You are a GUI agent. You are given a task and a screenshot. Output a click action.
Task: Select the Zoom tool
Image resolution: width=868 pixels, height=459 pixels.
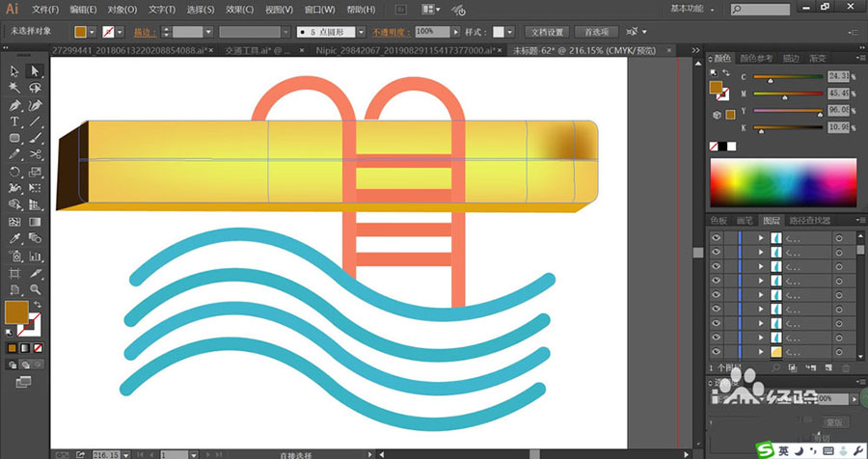pos(35,289)
